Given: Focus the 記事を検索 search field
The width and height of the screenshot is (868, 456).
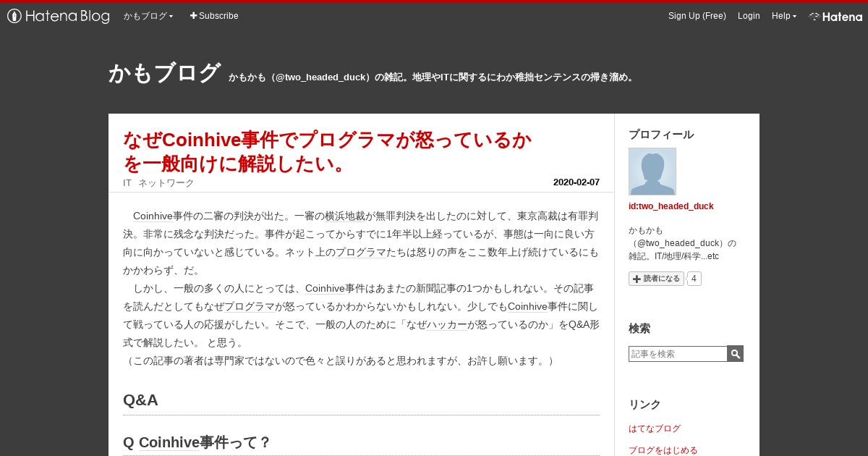Looking at the screenshot, I should click(678, 354).
